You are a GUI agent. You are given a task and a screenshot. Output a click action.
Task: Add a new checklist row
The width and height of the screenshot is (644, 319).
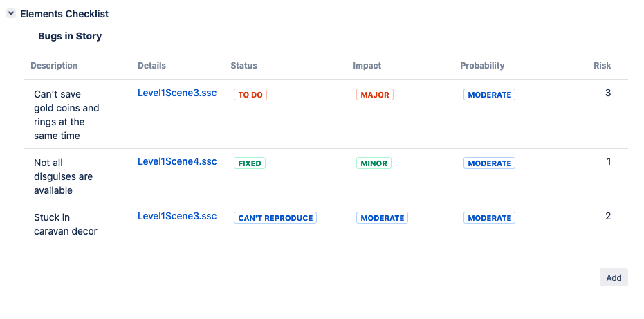(x=614, y=277)
